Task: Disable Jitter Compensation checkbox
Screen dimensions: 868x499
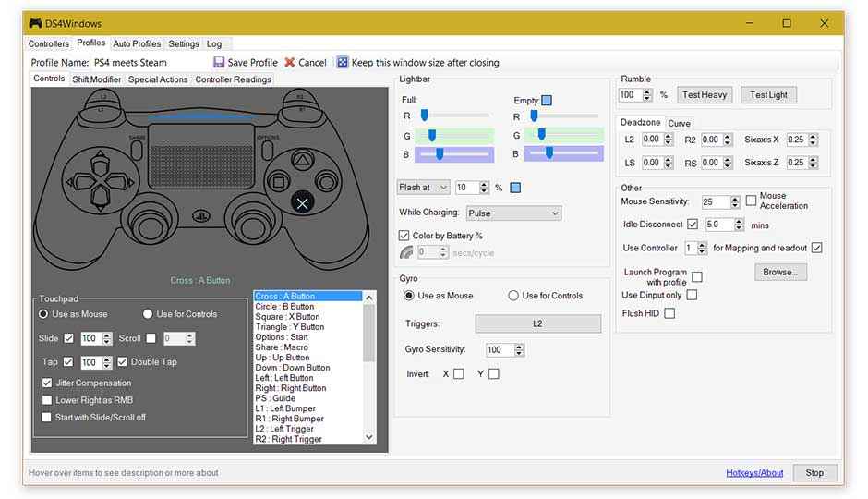Action: click(x=47, y=383)
